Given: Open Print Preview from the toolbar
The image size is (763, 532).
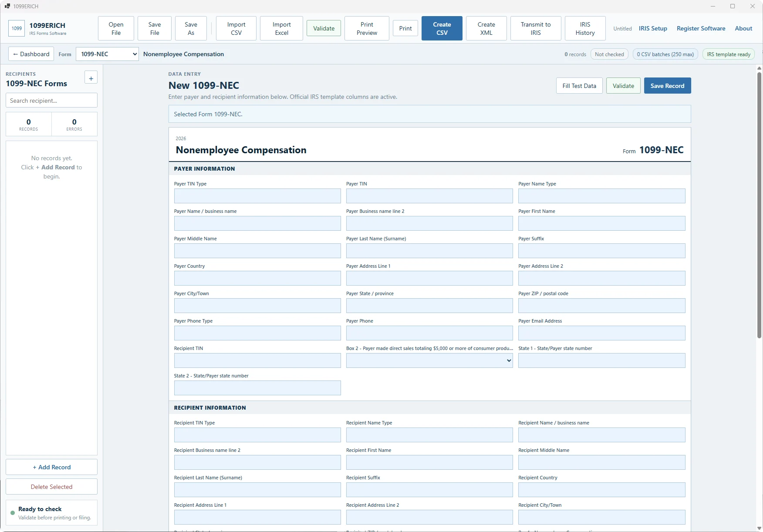Looking at the screenshot, I should (367, 28).
